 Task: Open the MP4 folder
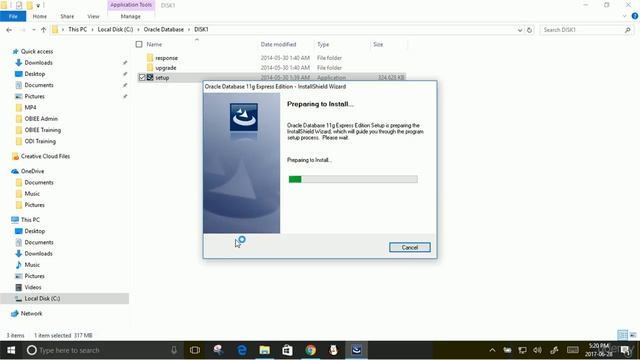[x=30, y=107]
